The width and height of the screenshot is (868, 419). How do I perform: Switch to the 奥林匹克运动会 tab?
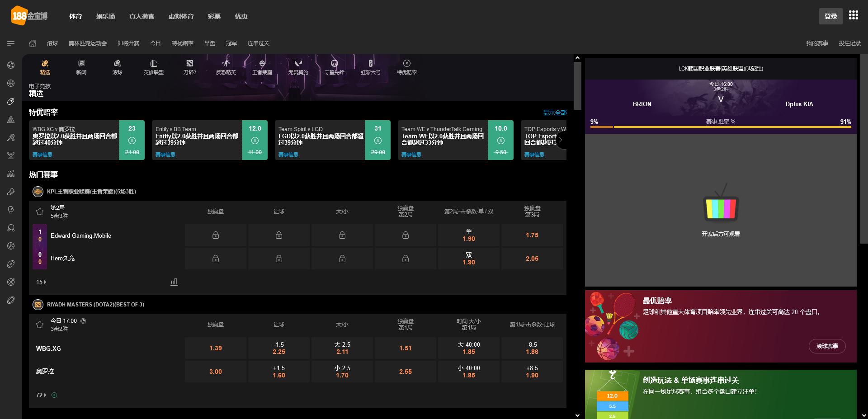click(x=88, y=43)
